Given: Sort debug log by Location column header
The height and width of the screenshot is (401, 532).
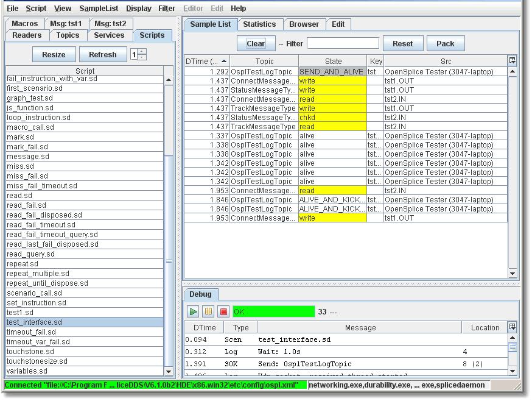Looking at the screenshot, I should 485,328.
